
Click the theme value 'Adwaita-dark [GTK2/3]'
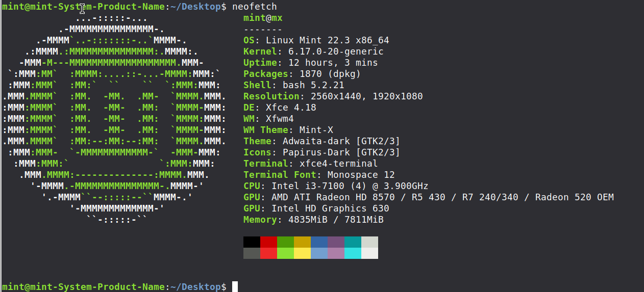(x=341, y=141)
